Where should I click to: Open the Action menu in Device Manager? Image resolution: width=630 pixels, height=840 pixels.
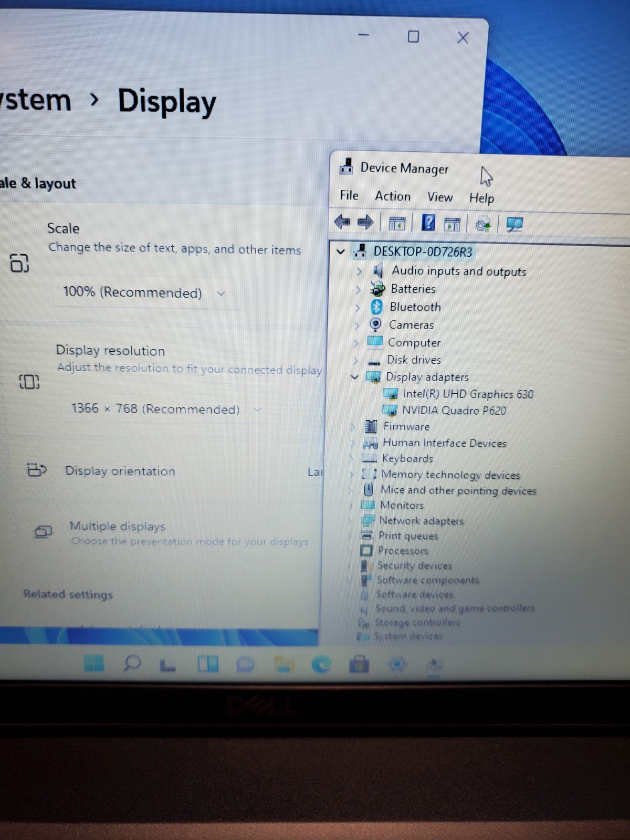tap(392, 196)
